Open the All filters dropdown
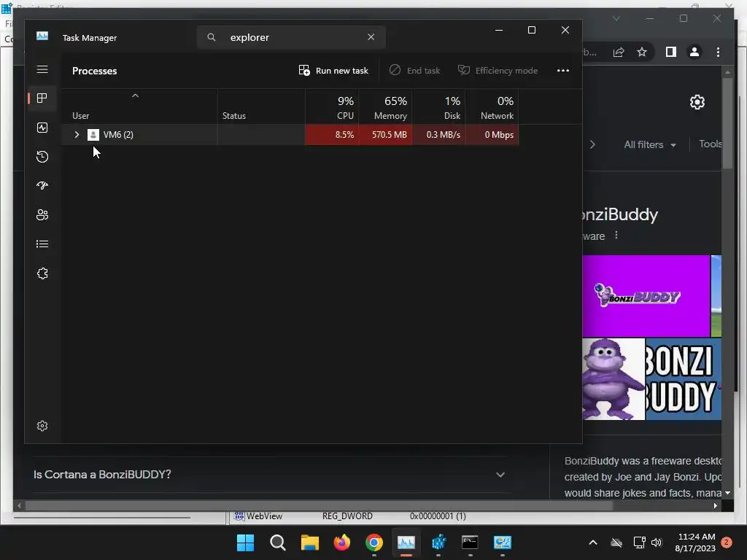Screen dimensions: 747x560 (x=650, y=145)
